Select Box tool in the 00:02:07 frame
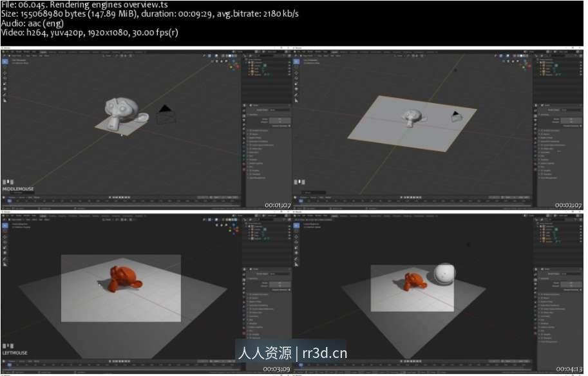Screen dimensions: 588x376 [297, 61]
